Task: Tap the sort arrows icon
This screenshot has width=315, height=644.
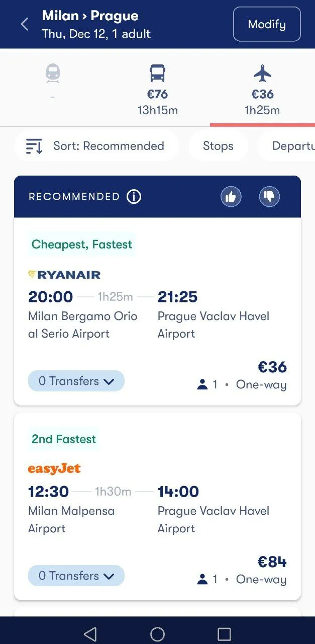Action: [34, 146]
